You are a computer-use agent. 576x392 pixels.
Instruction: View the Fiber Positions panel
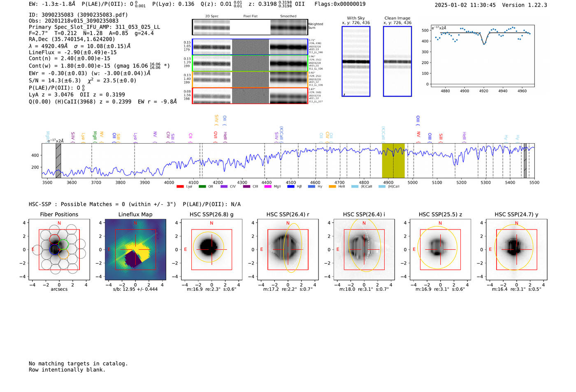(x=59, y=250)
